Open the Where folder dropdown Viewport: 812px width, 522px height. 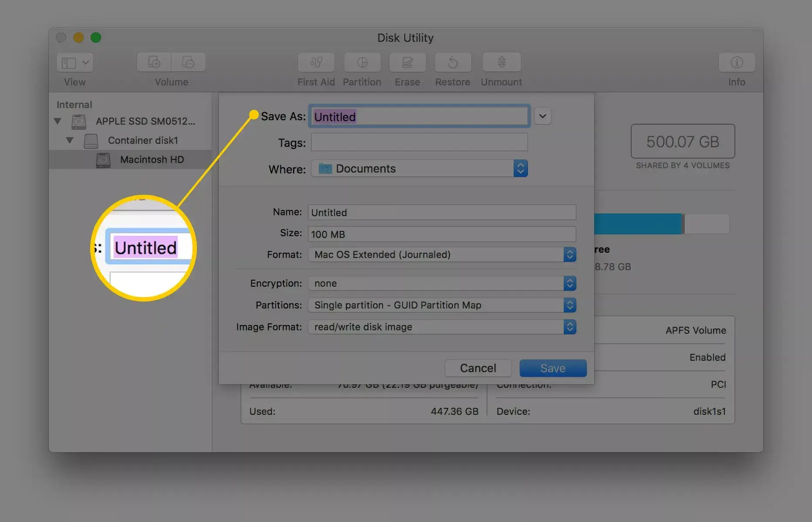coord(419,169)
